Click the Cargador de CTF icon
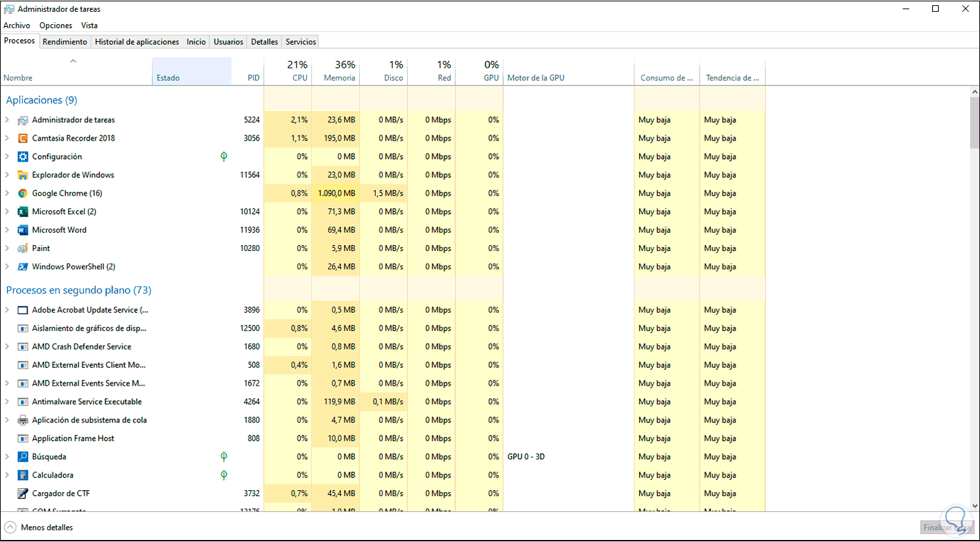 (x=23, y=494)
